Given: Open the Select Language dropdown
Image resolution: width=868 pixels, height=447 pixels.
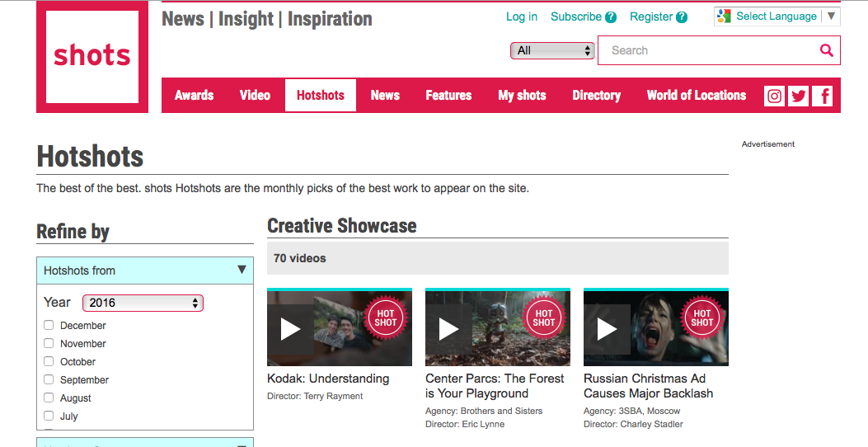Looking at the screenshot, I should click(x=777, y=16).
